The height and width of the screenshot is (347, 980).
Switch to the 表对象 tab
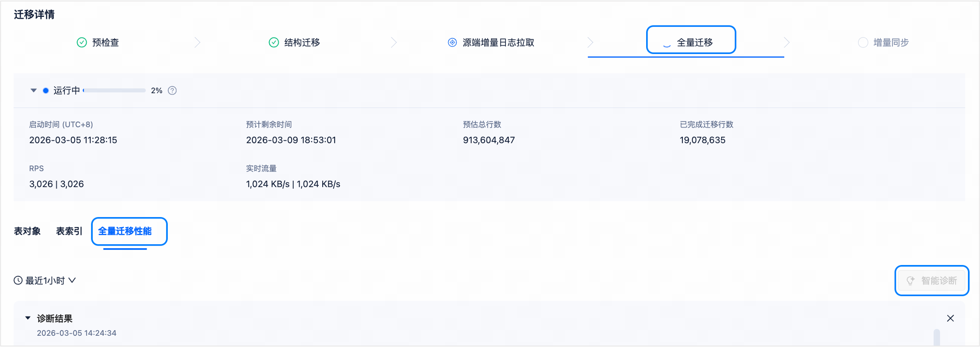[27, 231]
